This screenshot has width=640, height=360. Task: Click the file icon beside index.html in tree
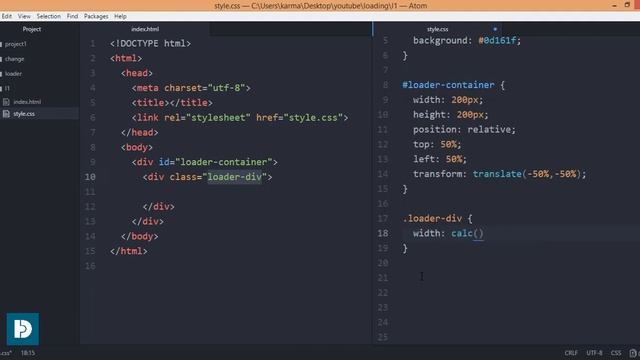point(6,102)
